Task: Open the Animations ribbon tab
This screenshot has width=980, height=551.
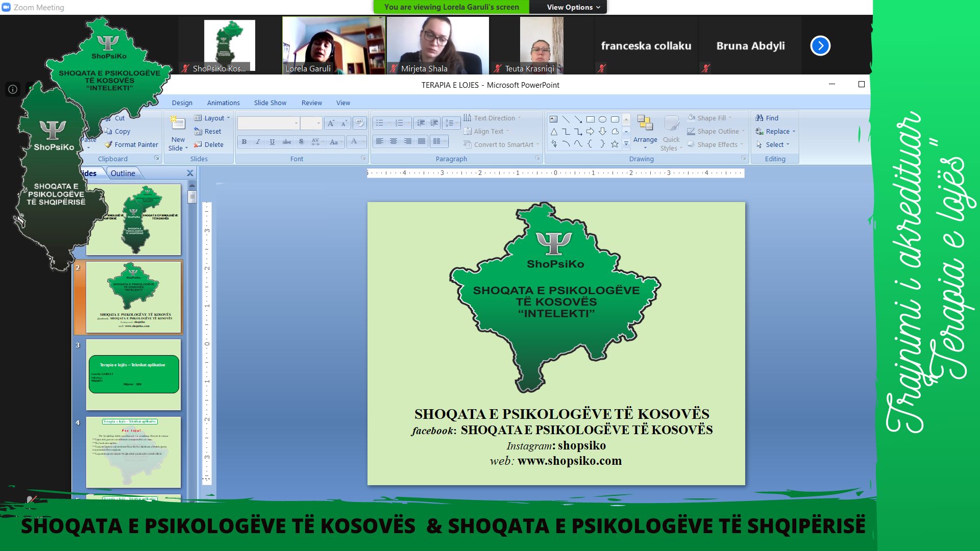Action: (223, 103)
